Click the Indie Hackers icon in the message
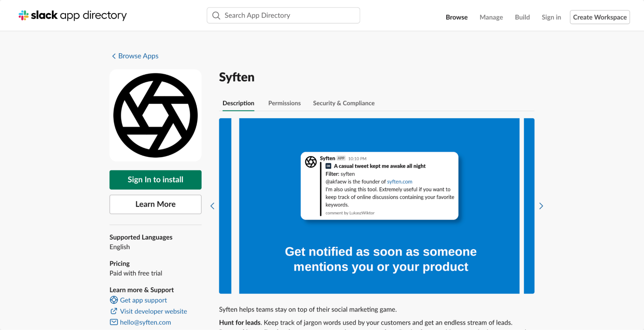644x330 pixels. 328,166
